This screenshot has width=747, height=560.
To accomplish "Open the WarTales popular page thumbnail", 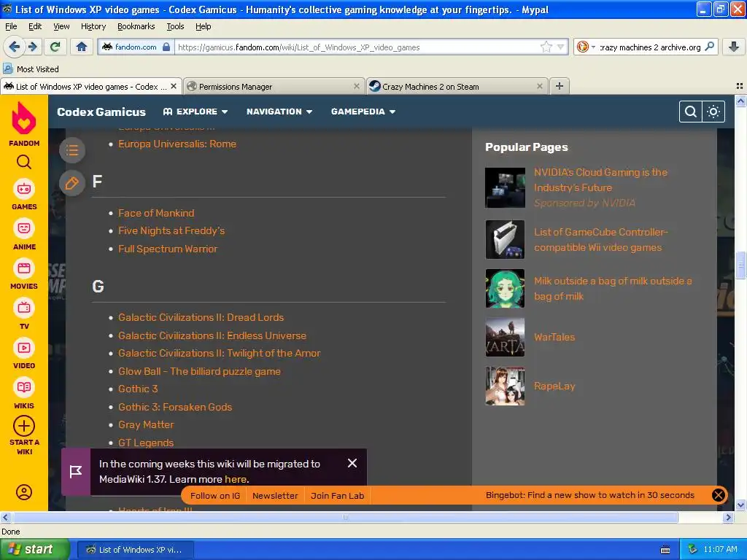I will point(505,337).
